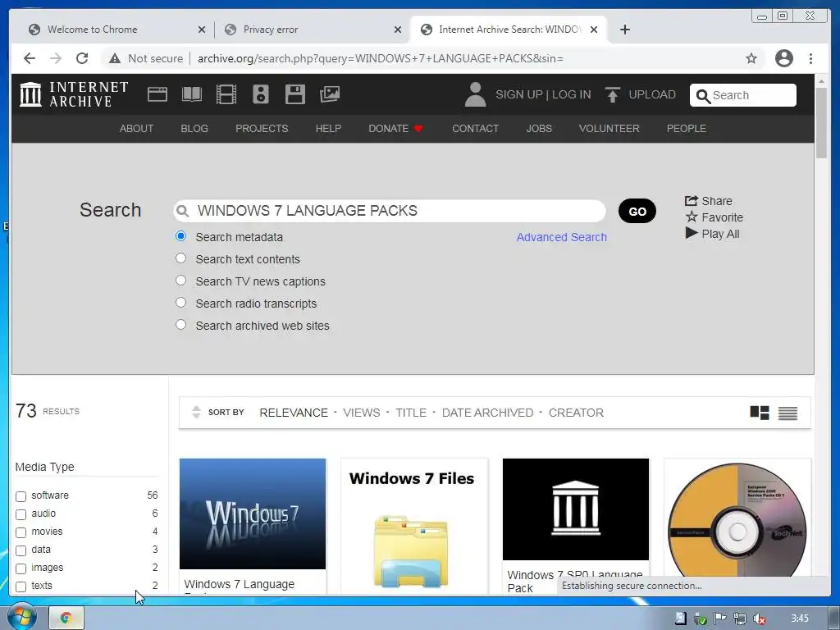The width and height of the screenshot is (840, 630).
Task: Select Search archived web sites
Action: (x=181, y=325)
